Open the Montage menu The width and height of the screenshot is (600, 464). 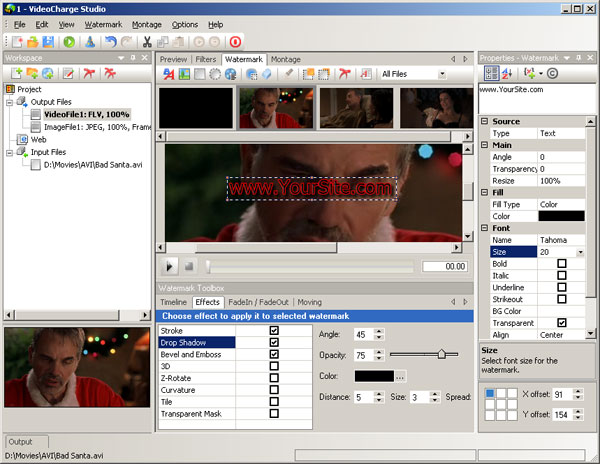click(147, 24)
